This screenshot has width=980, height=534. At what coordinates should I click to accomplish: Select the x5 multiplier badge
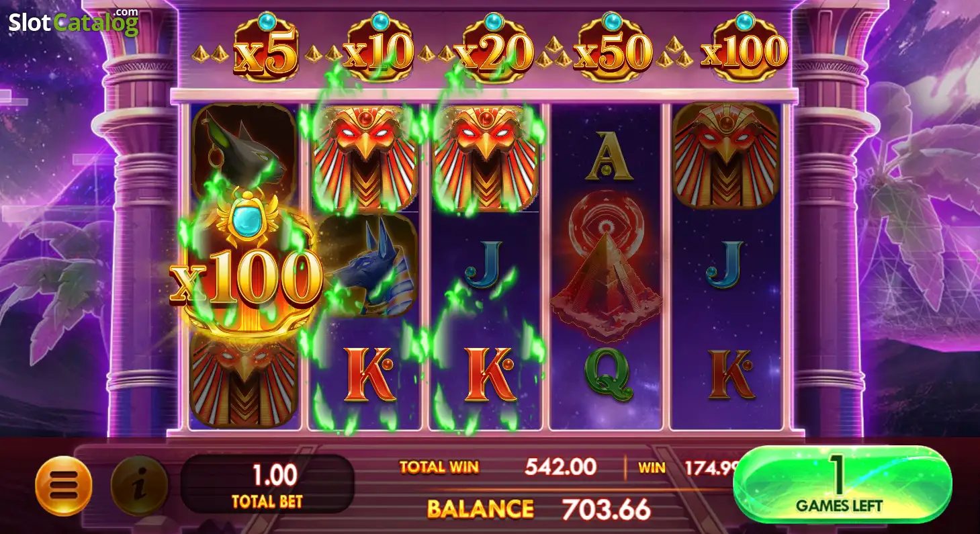pyautogui.click(x=265, y=48)
